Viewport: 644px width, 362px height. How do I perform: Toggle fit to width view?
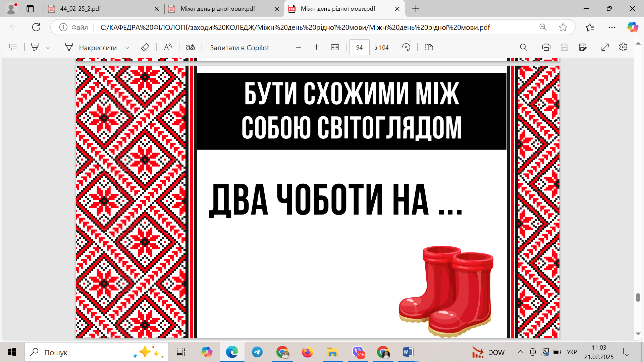pos(335,47)
